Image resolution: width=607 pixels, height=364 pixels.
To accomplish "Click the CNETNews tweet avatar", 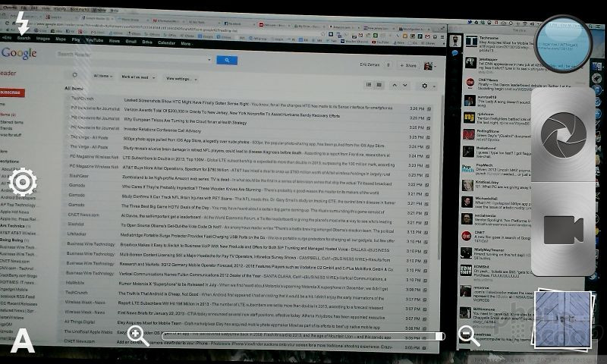I will 470,83.
